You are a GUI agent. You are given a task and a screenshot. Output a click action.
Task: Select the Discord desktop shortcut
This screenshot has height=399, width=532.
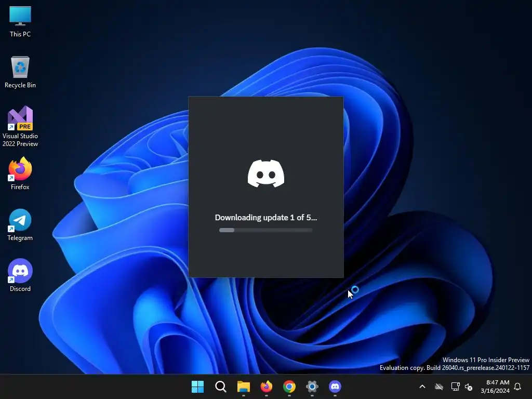20,275
